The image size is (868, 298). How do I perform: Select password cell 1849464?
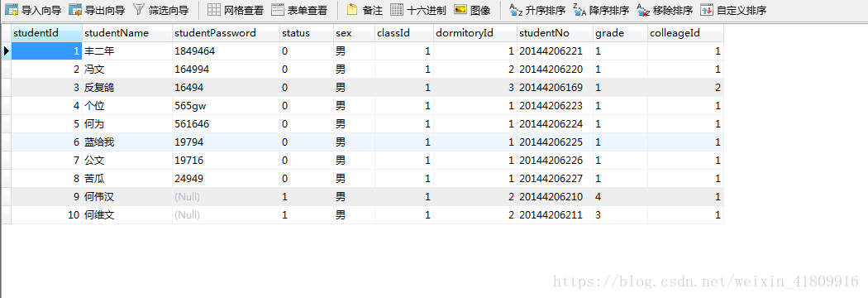click(226, 51)
